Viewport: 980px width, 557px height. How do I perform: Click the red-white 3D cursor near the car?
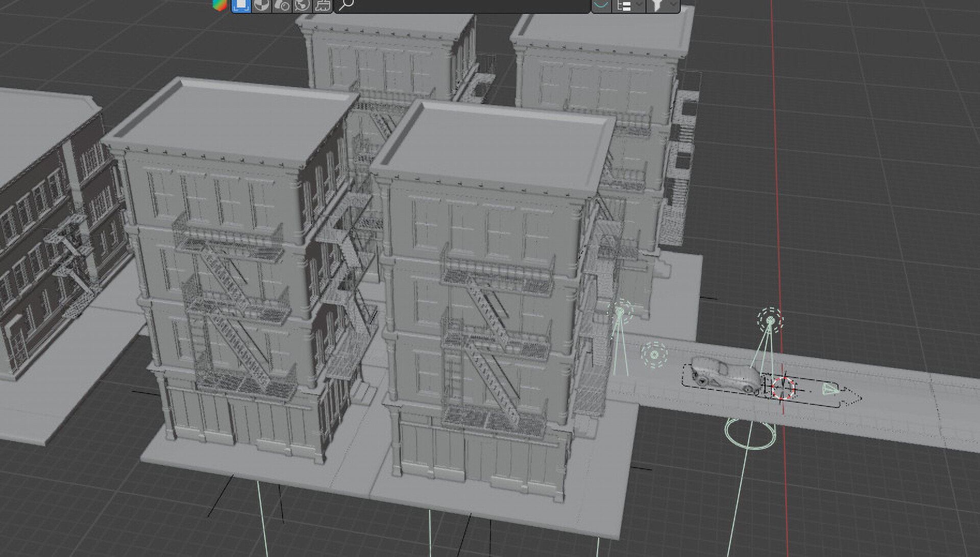coord(782,388)
